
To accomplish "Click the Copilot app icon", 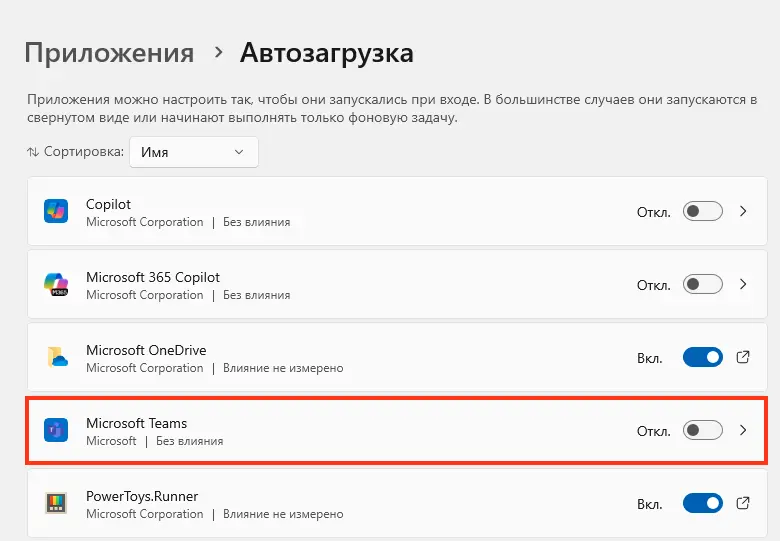I will click(56, 211).
